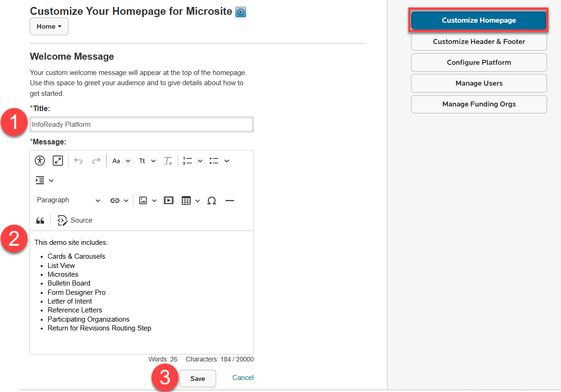Expand the link options arrow
The height and width of the screenshot is (392, 561).
click(126, 201)
